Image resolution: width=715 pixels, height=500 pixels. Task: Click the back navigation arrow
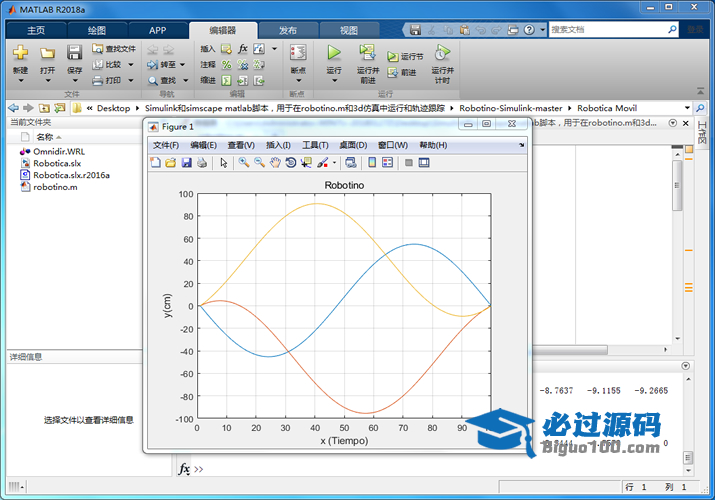point(14,108)
